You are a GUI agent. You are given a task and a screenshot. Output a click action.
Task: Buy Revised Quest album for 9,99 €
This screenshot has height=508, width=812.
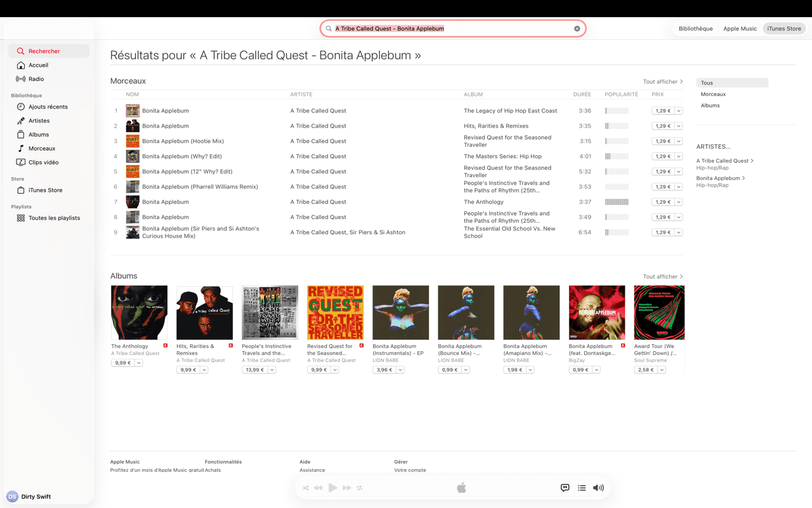click(318, 370)
